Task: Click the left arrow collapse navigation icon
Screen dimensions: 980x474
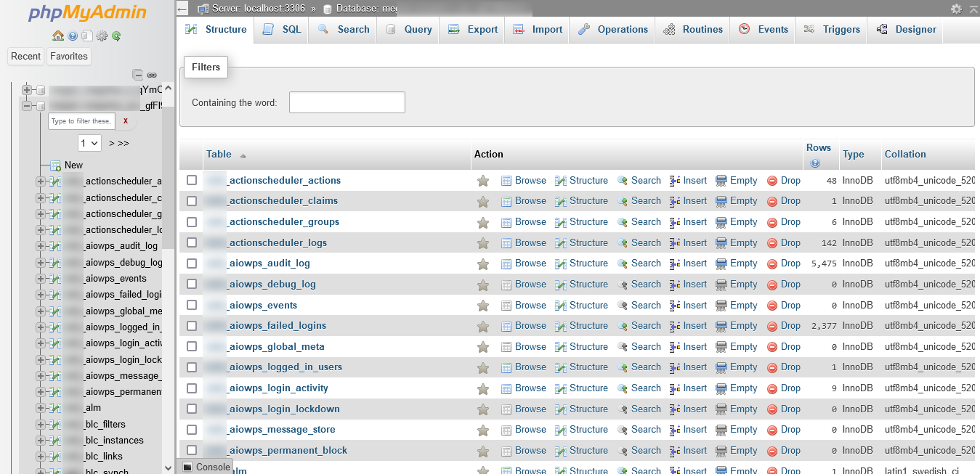Action: click(x=182, y=9)
